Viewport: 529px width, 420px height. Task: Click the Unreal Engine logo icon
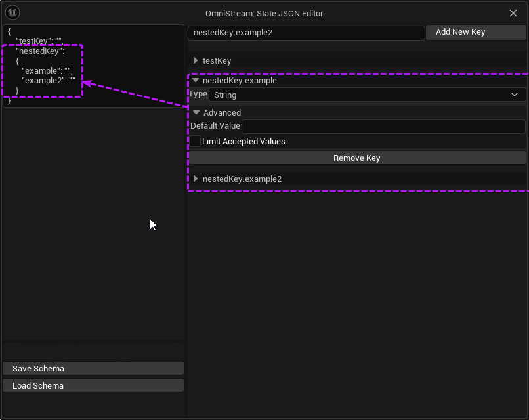(x=11, y=12)
